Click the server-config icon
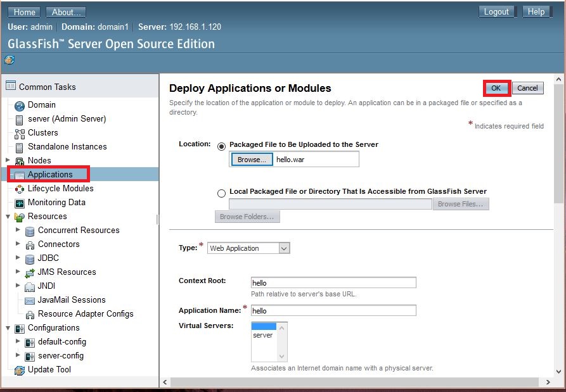Image resolution: width=566 pixels, height=392 pixels. tap(30, 357)
